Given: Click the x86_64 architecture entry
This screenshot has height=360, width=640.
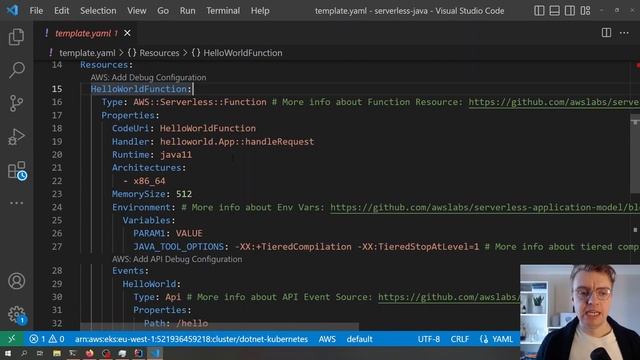Looking at the screenshot, I should click(149, 181).
